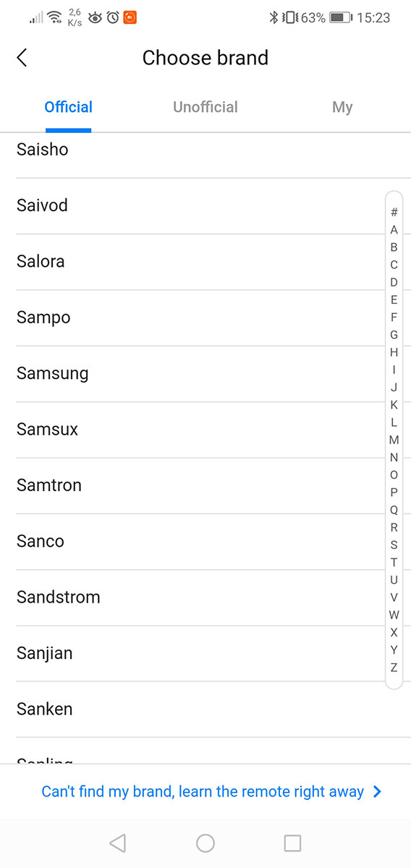Tap the chevron next to learn remote

[x=377, y=791]
